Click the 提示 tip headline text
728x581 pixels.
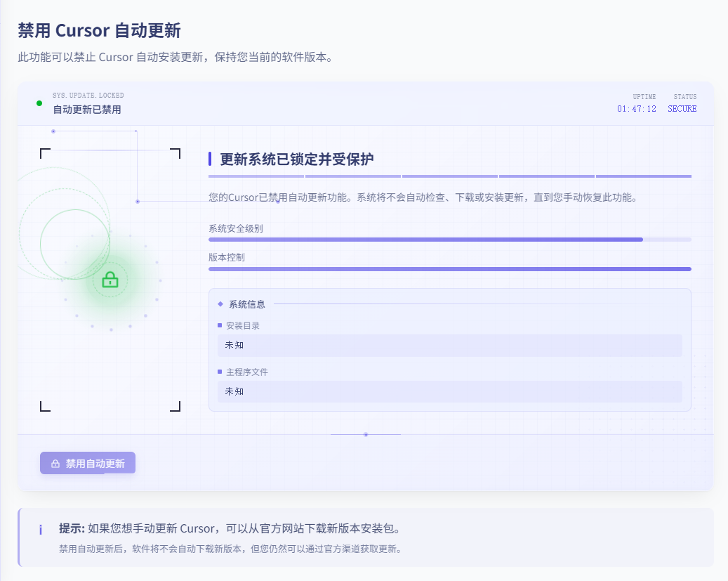pos(230,528)
